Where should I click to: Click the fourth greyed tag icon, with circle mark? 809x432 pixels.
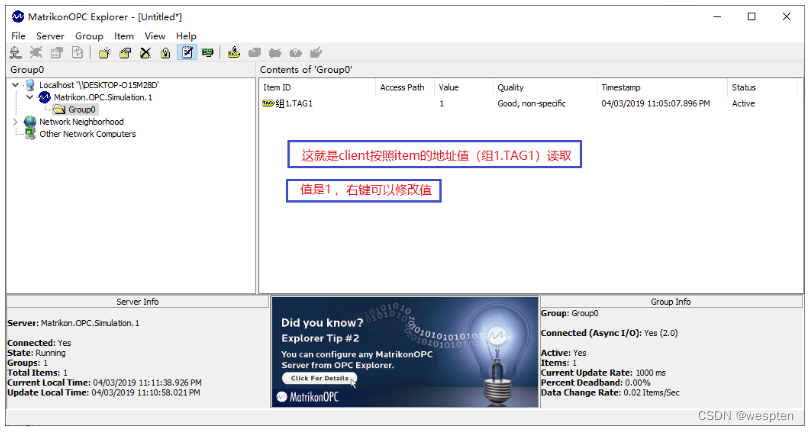pos(296,52)
